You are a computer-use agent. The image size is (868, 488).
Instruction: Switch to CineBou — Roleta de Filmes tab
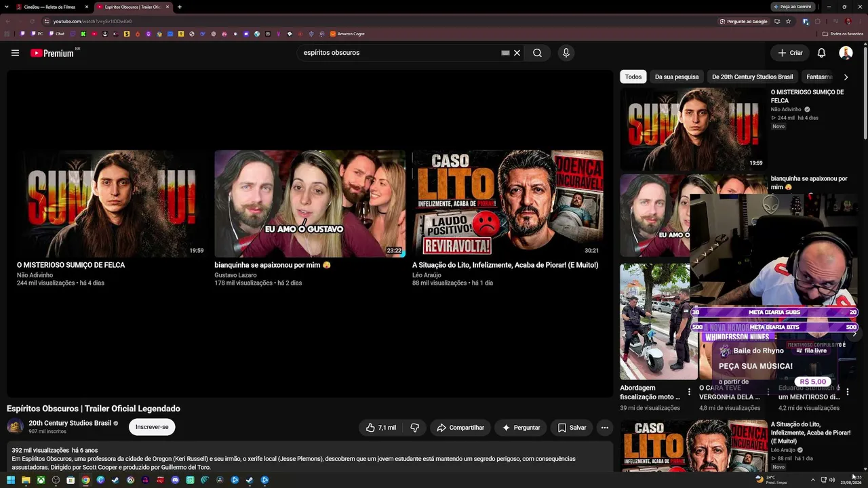tap(49, 7)
